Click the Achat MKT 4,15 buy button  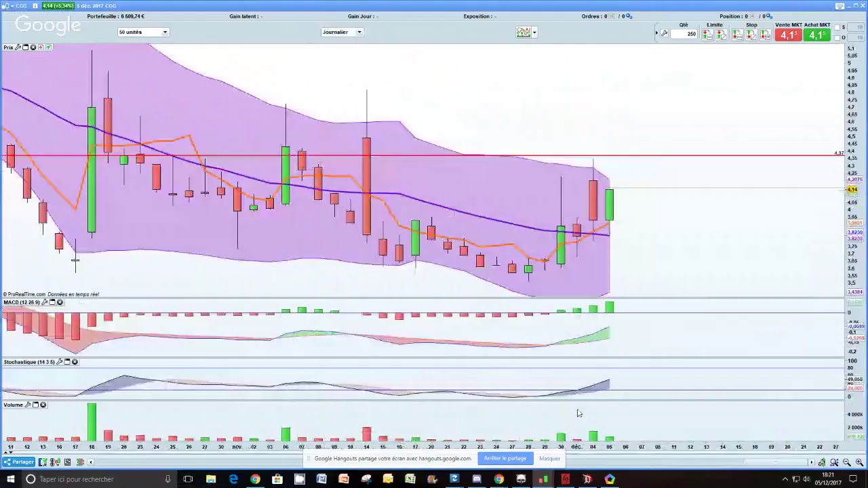[x=816, y=35]
